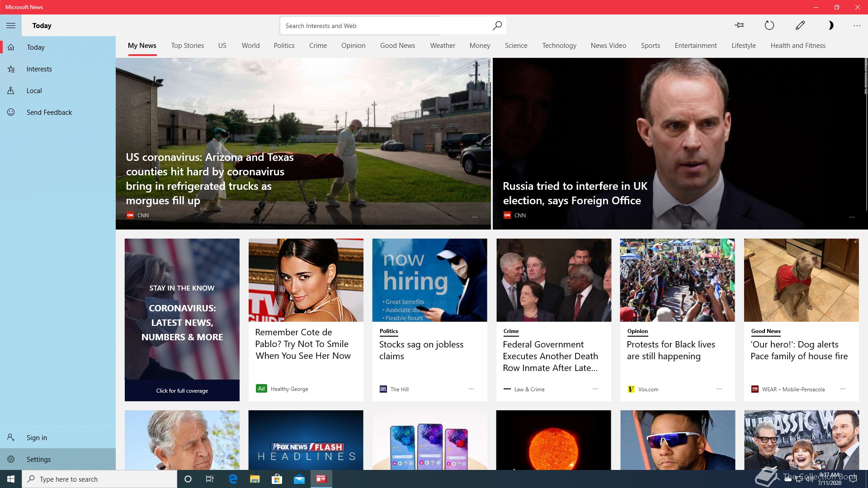This screenshot has height=488, width=868.
Task: Open the Science tab
Action: click(x=516, y=46)
